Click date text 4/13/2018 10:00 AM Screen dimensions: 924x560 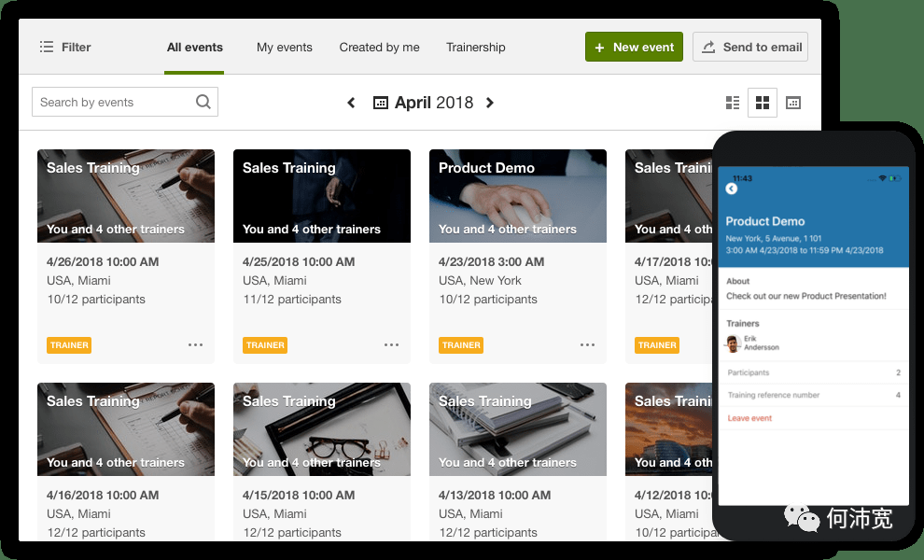pyautogui.click(x=495, y=496)
